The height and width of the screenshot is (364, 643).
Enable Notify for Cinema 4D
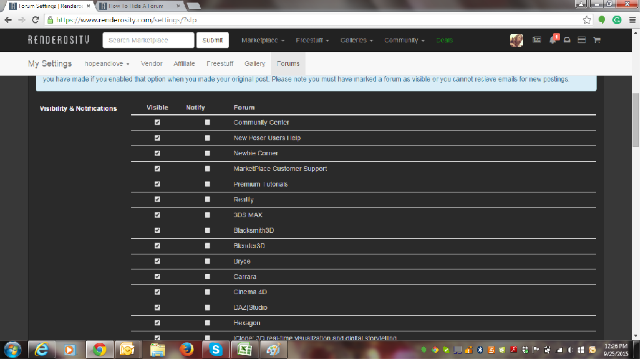pos(208,293)
